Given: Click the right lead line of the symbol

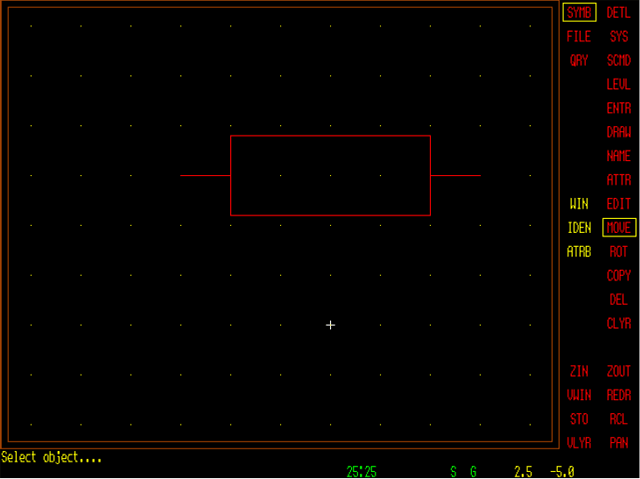Looking at the screenshot, I should click(x=456, y=175).
